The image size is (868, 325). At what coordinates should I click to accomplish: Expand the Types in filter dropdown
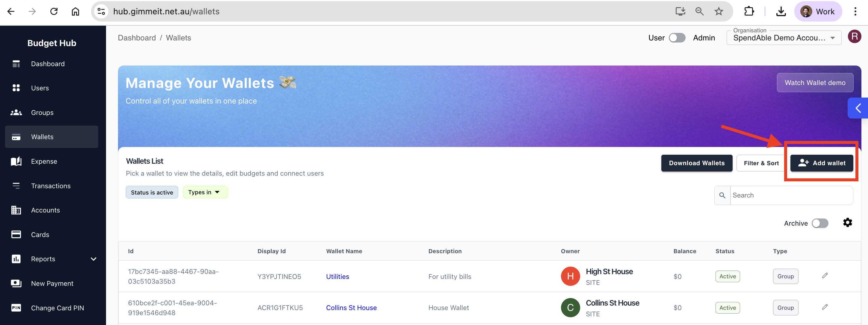(x=205, y=192)
